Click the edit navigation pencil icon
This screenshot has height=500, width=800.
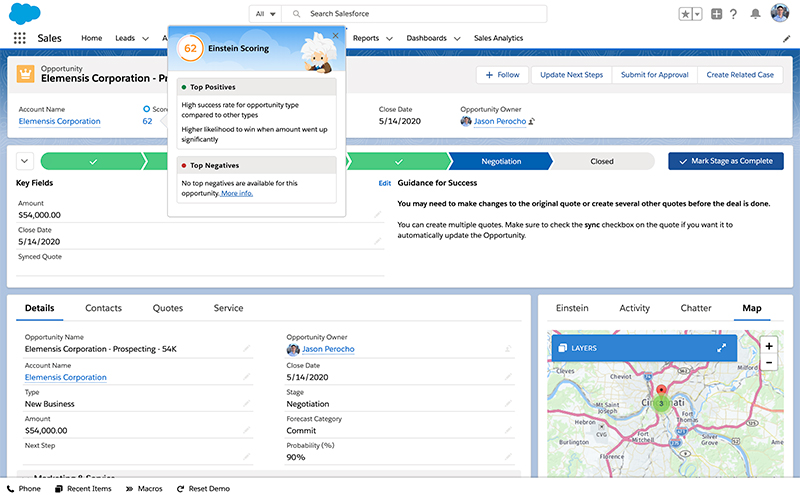786,39
